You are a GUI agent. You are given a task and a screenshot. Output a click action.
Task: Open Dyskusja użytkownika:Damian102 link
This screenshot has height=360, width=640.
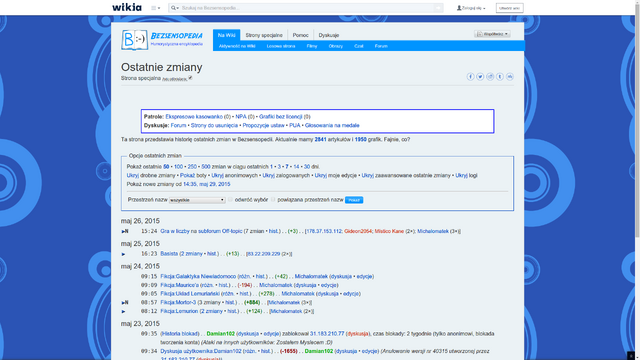[201, 351]
